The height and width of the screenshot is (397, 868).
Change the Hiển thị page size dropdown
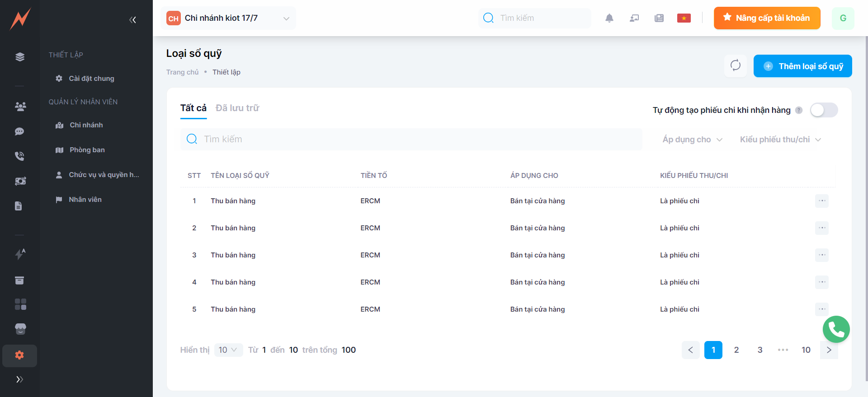[x=228, y=350]
